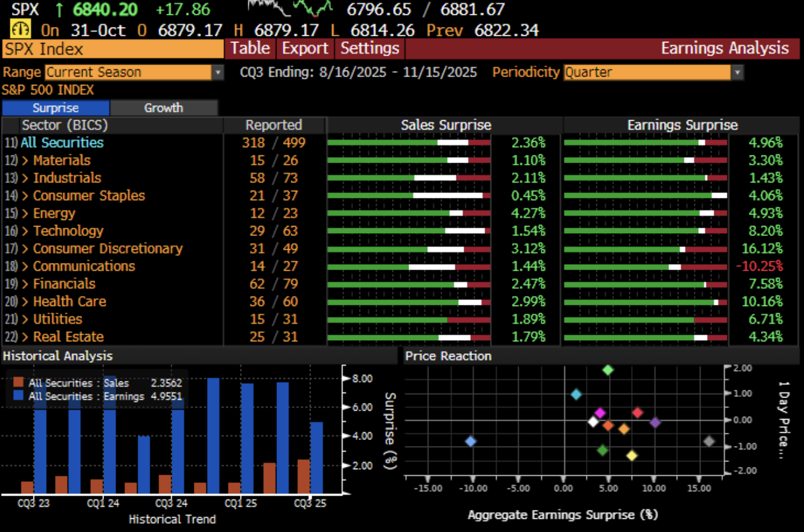Click the 0.45% Consumer Staples sales value
The height and width of the screenshot is (532, 804).
click(529, 195)
